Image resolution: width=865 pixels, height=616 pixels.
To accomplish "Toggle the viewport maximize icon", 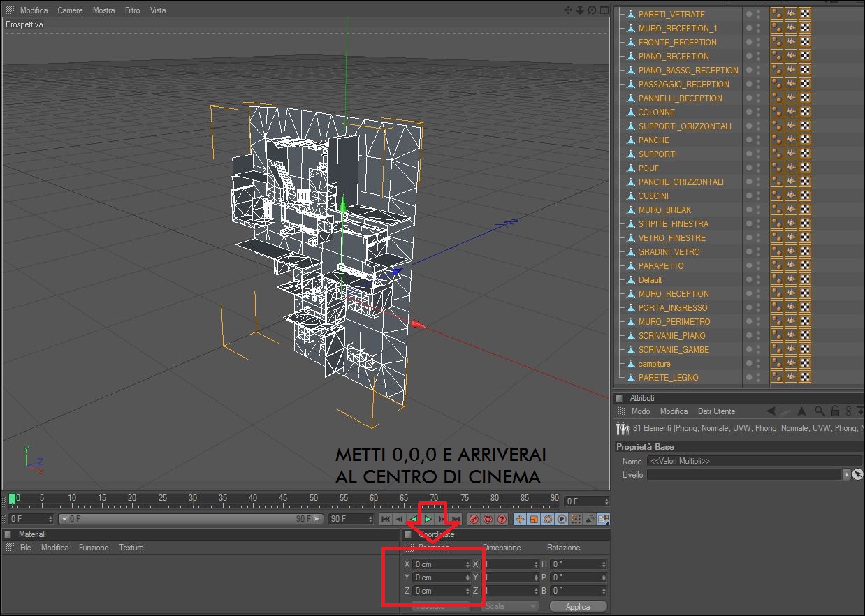I will point(604,10).
